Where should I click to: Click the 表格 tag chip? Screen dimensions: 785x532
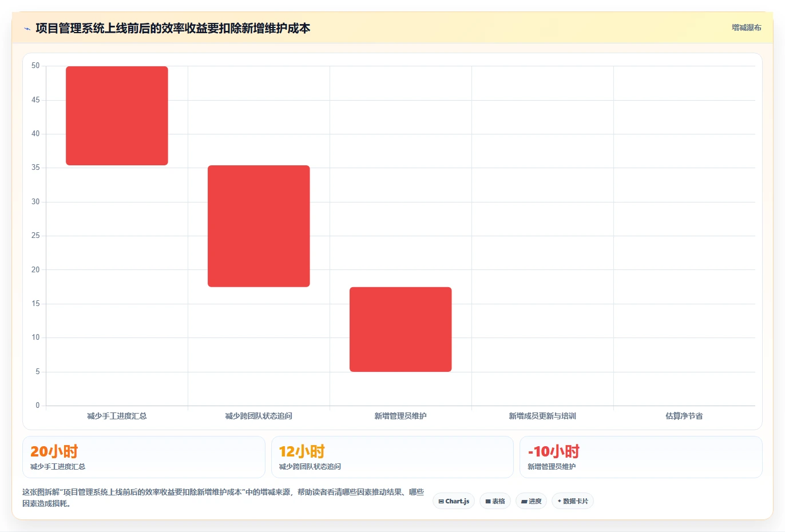click(x=495, y=501)
